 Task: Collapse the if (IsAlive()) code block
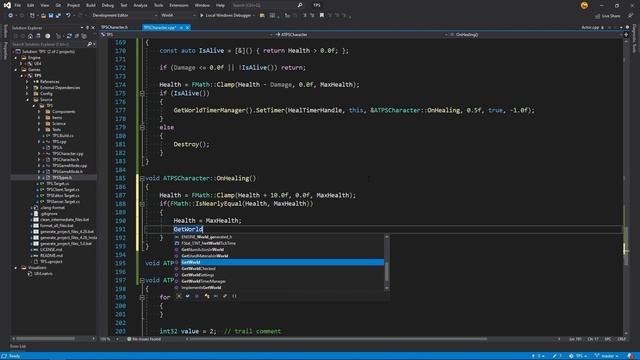(142, 93)
